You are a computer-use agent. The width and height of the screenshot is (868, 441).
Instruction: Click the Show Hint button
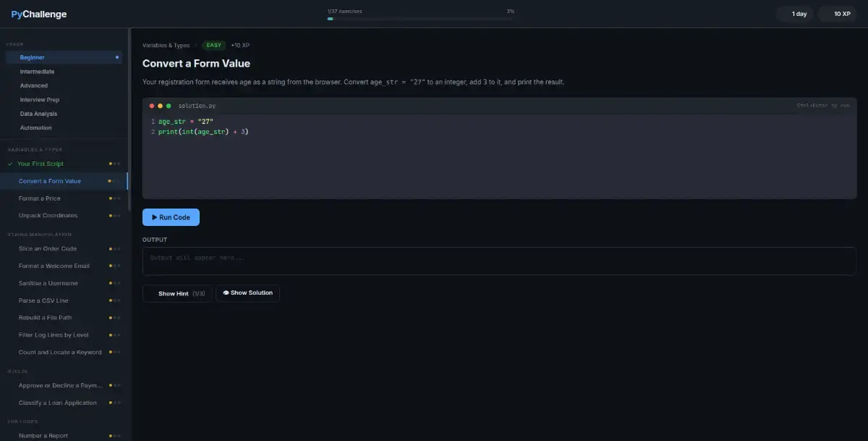[x=177, y=293]
